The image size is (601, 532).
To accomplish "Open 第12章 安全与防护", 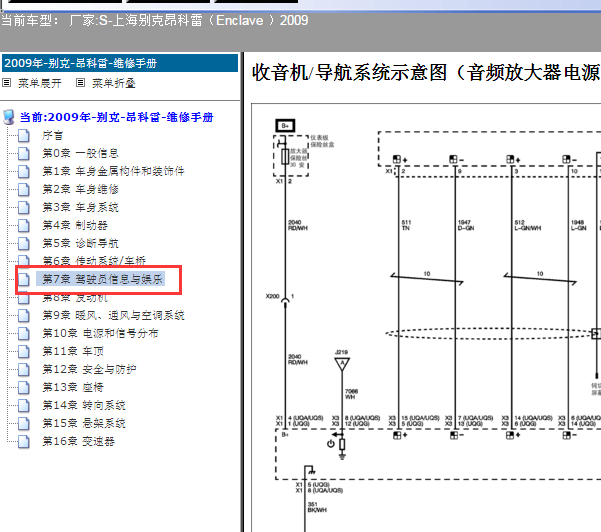I will pyautogui.click(x=89, y=369).
